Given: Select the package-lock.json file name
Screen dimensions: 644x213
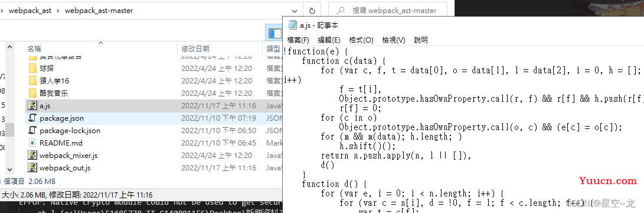Looking at the screenshot, I should [x=70, y=131].
